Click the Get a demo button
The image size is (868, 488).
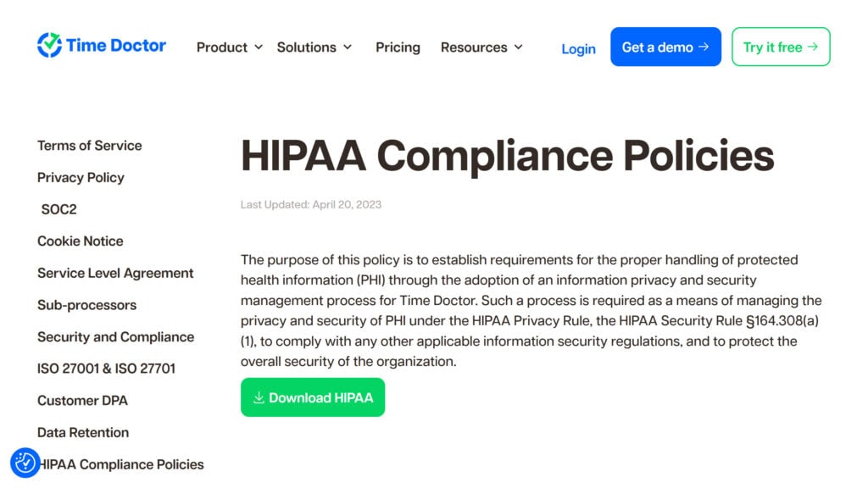pos(666,47)
